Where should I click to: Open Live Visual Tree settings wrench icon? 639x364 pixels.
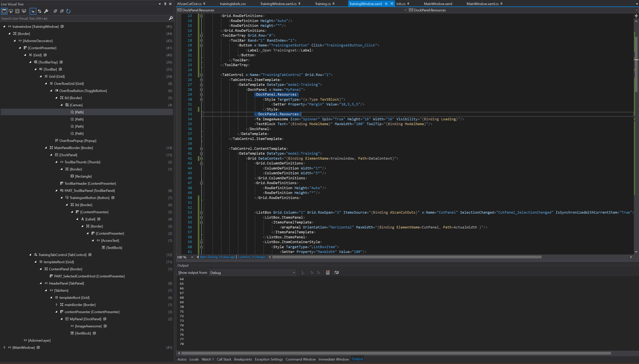pos(46,11)
